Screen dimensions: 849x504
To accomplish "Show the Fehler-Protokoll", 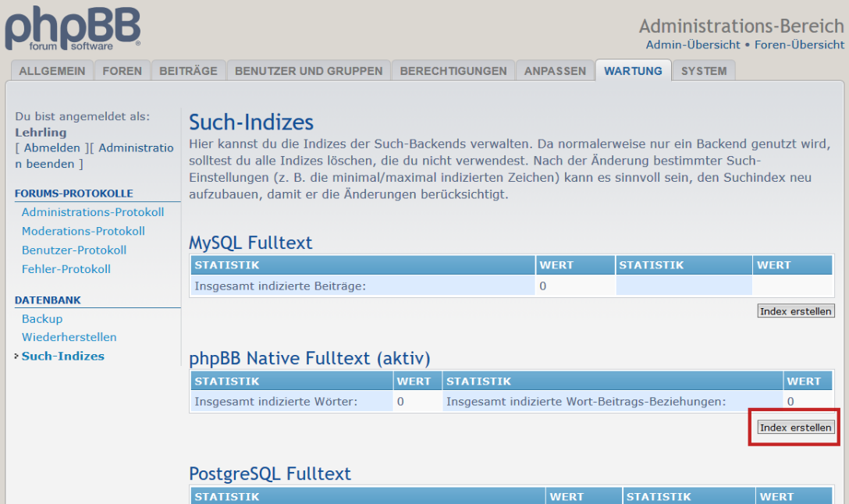I will pos(66,269).
